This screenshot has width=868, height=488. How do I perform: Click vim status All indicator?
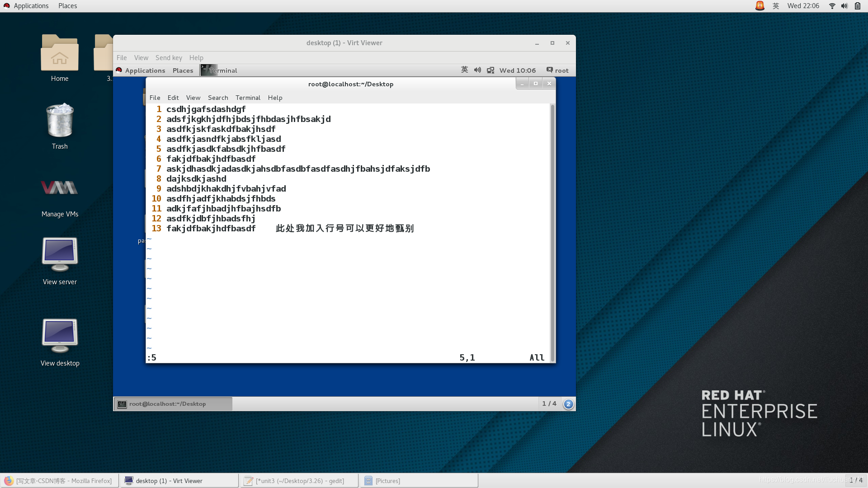coord(537,358)
